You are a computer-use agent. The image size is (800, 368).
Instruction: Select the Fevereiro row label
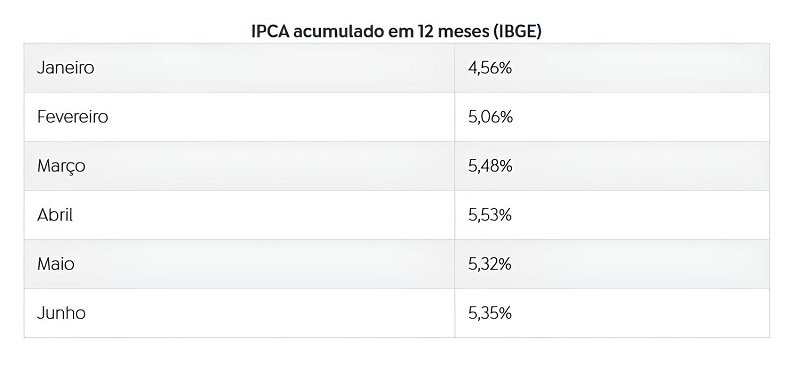click(x=72, y=117)
